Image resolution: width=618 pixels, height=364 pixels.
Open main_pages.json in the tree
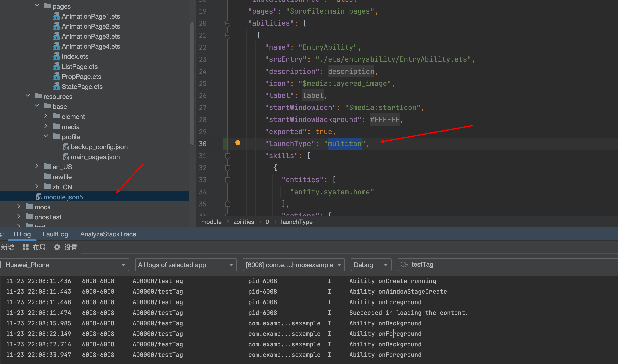[x=95, y=157]
